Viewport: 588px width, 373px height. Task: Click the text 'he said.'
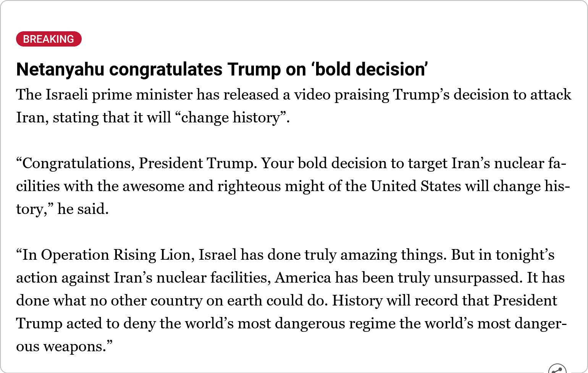tap(83, 209)
